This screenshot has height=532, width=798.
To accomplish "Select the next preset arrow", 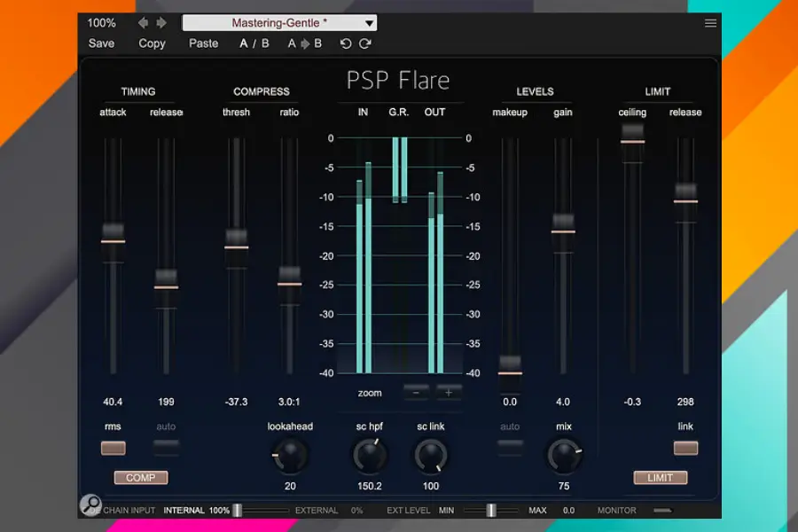I will tap(160, 23).
